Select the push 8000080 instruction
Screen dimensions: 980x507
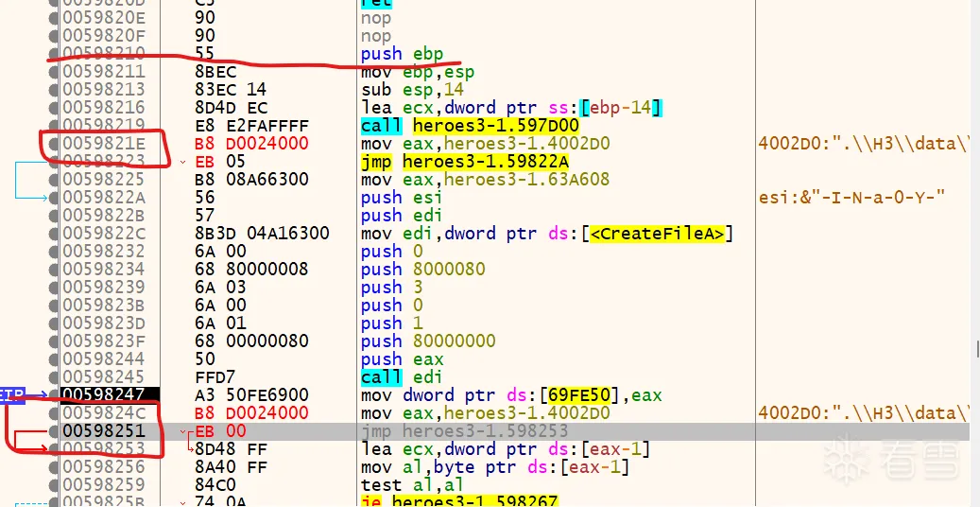pyautogui.click(x=422, y=270)
